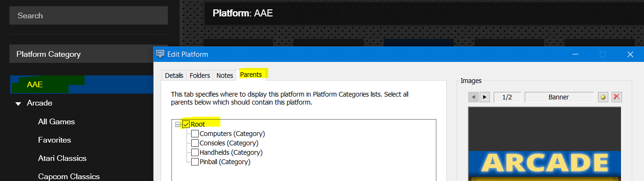This screenshot has height=181, width=644.
Task: Uncheck the Root checkbox
Action: pos(186,124)
